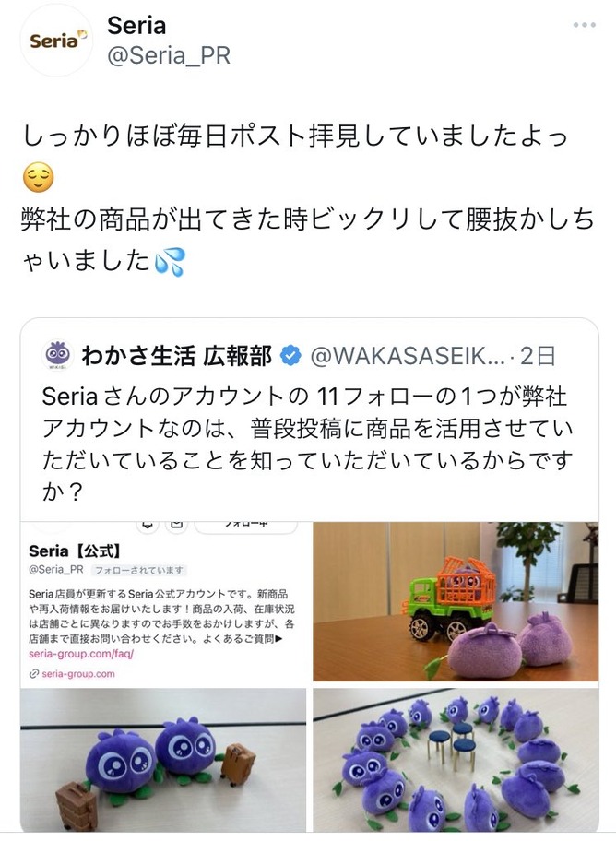The width and height of the screenshot is (616, 841).
Task: Open the @Seria_PR handle
Action: click(x=169, y=55)
